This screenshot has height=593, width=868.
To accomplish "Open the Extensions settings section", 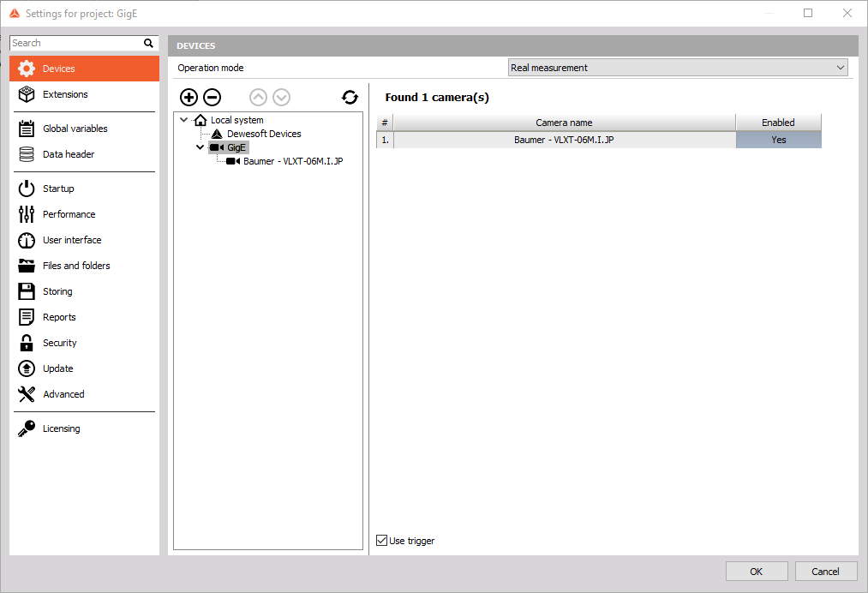I will coord(84,94).
